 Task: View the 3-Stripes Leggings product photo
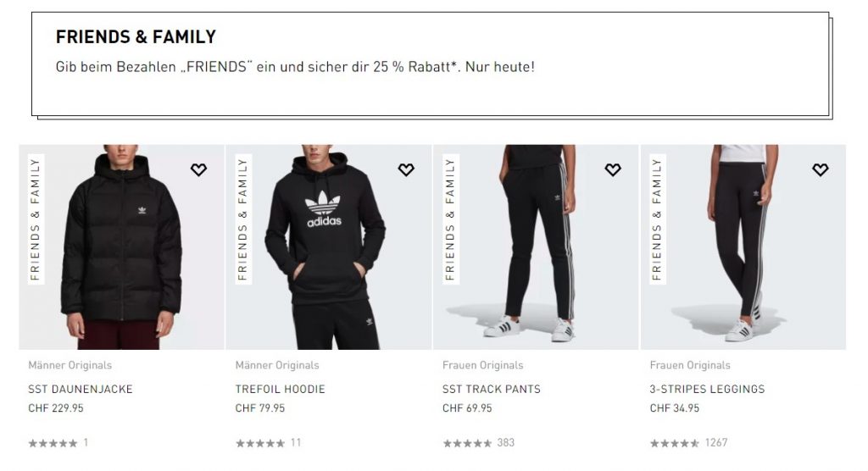(743, 247)
